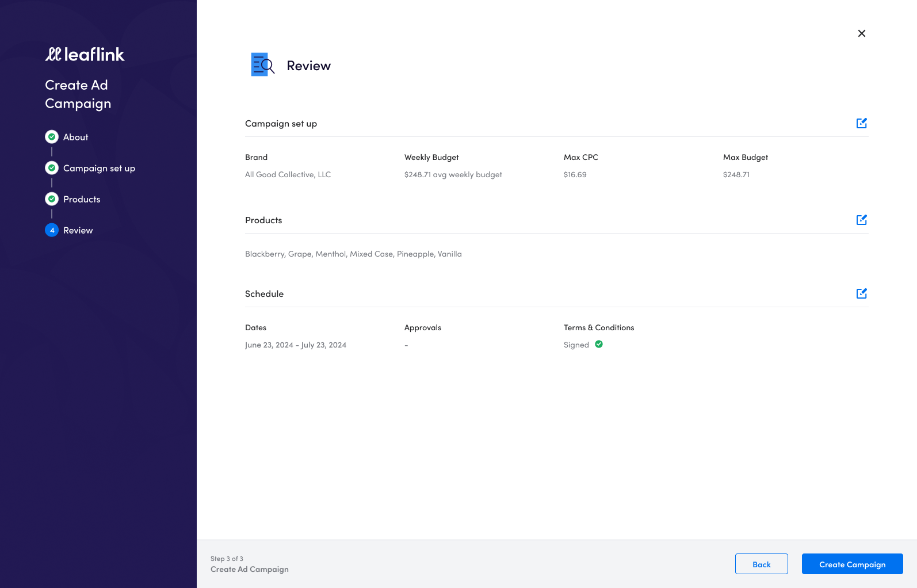Click the Products section heading
This screenshot has height=588, width=917.
coord(263,220)
